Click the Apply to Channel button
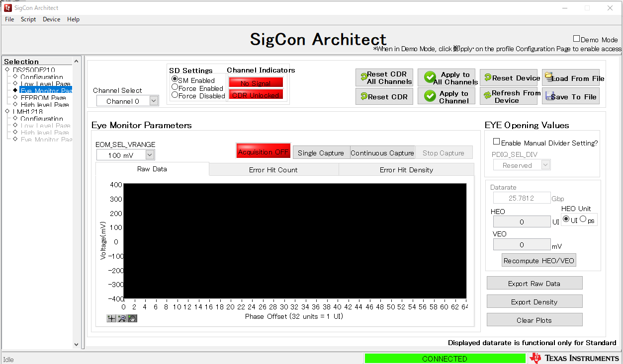This screenshot has width=623, height=364. coord(446,96)
